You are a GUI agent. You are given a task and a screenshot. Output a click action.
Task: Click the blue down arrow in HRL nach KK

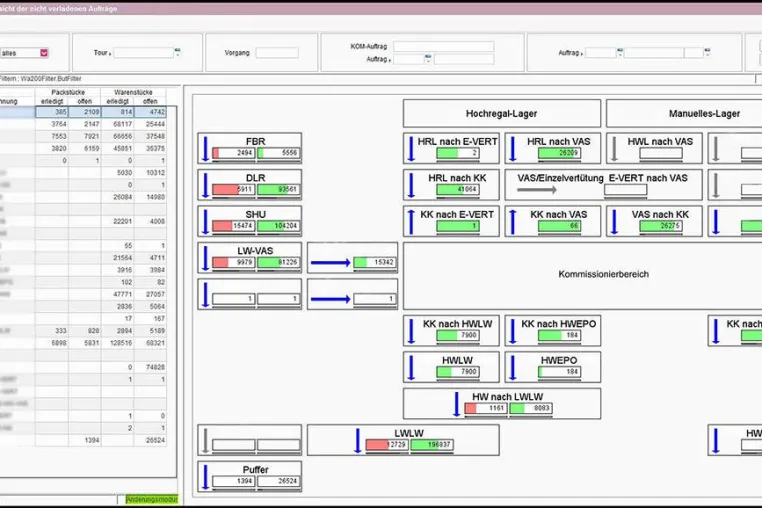[x=411, y=185]
